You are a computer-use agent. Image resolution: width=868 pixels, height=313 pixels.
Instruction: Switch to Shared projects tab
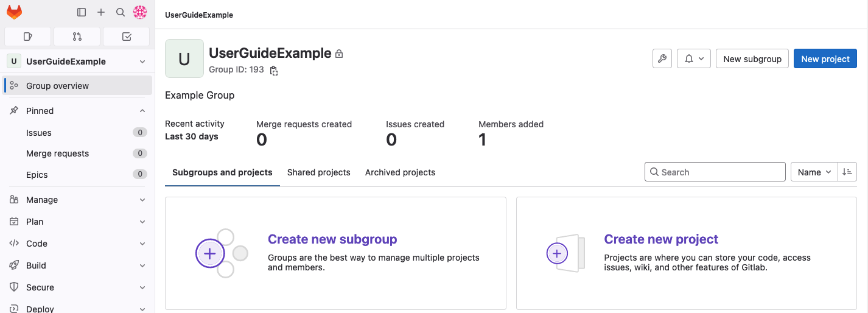coord(319,172)
